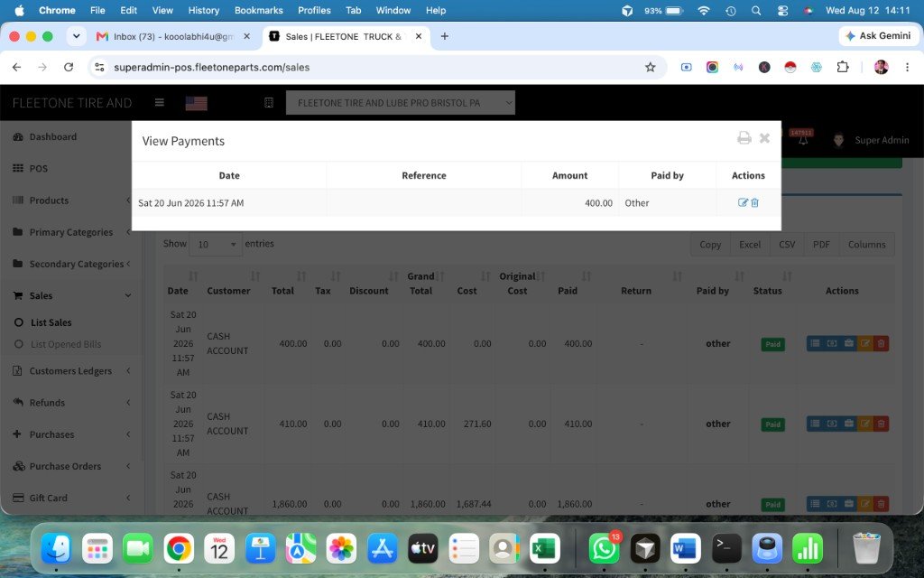Open History menu in menu bar
The height and width of the screenshot is (578, 924).
tap(203, 10)
